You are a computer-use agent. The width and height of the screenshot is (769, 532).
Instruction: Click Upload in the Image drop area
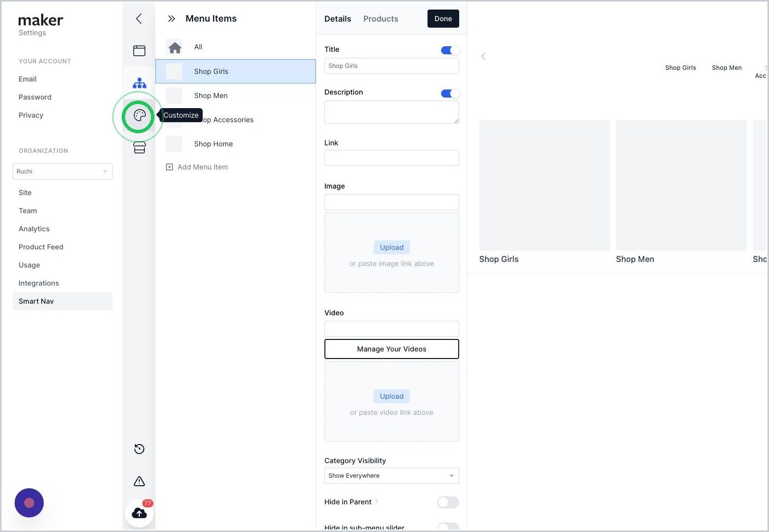(392, 247)
